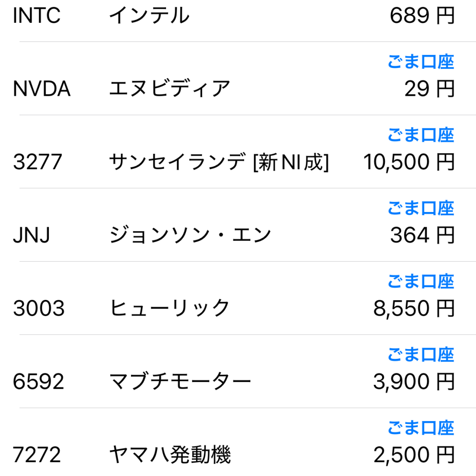476x476 pixels.
Task: Open ごま口座 link for stock 6592
Action: pyautogui.click(x=421, y=355)
